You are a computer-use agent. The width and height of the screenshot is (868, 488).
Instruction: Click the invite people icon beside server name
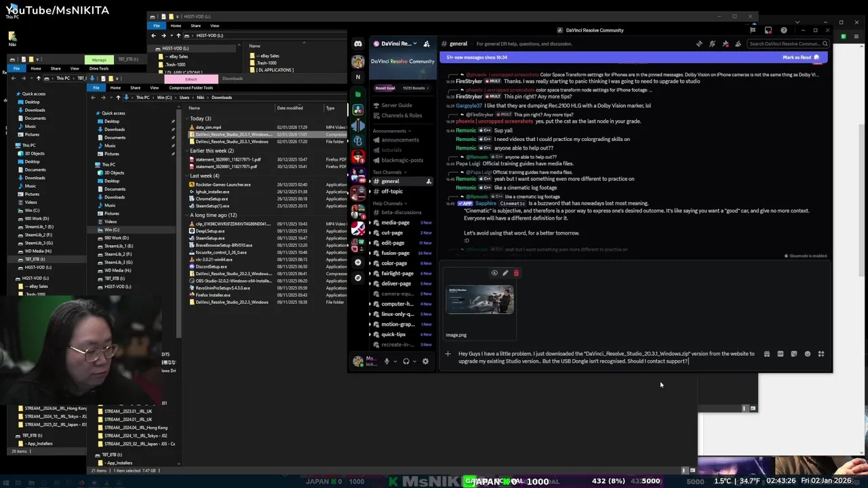pos(427,44)
